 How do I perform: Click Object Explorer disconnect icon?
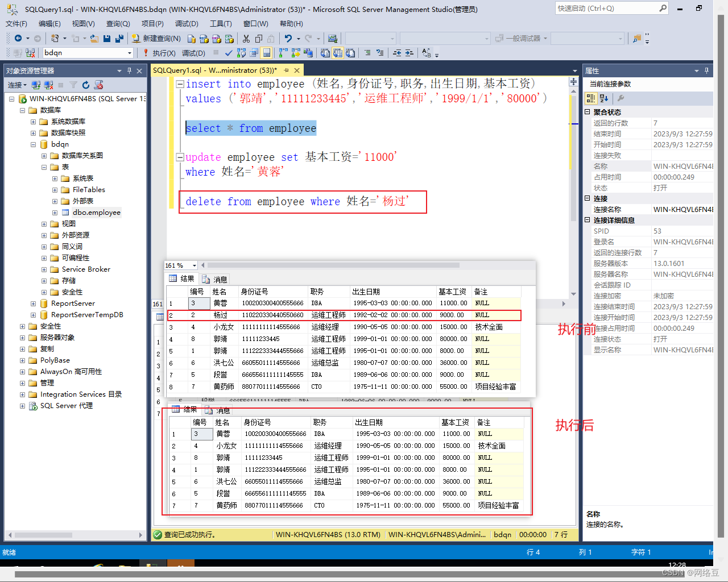[48, 85]
